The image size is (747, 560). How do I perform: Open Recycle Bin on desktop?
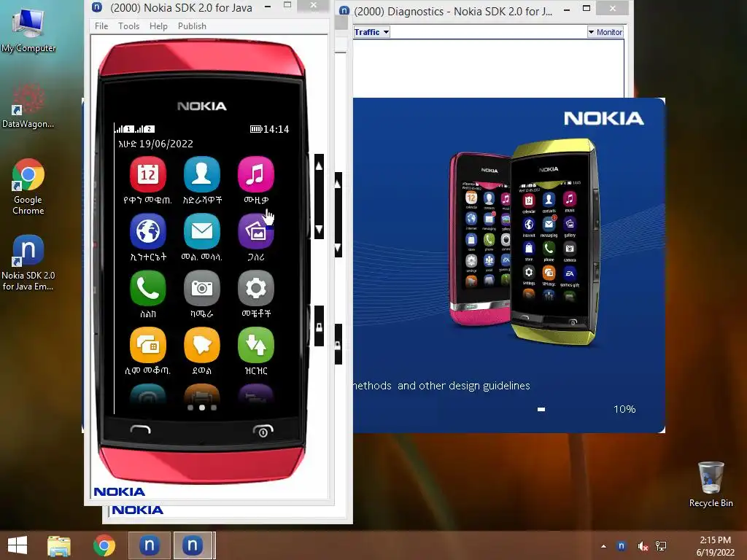tap(711, 484)
